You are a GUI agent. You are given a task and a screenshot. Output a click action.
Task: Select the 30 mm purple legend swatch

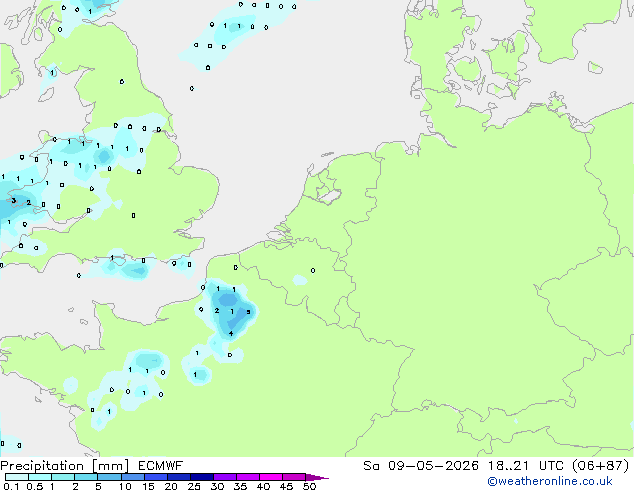(x=224, y=477)
